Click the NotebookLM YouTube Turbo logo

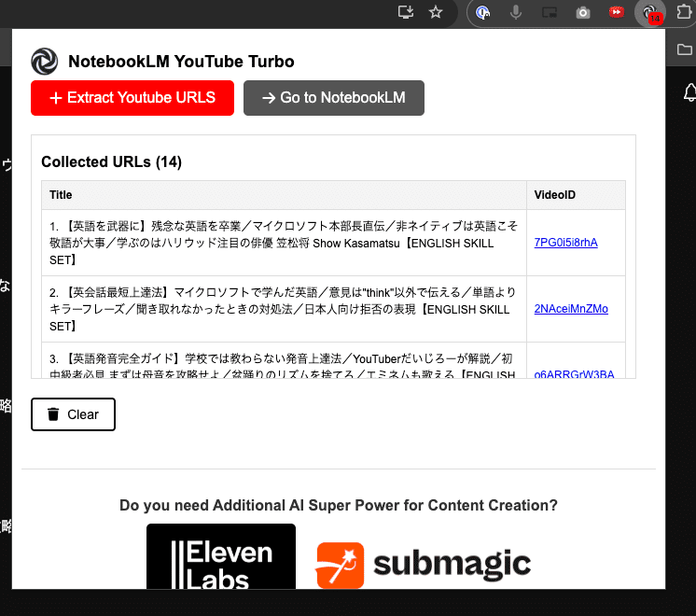click(x=45, y=62)
